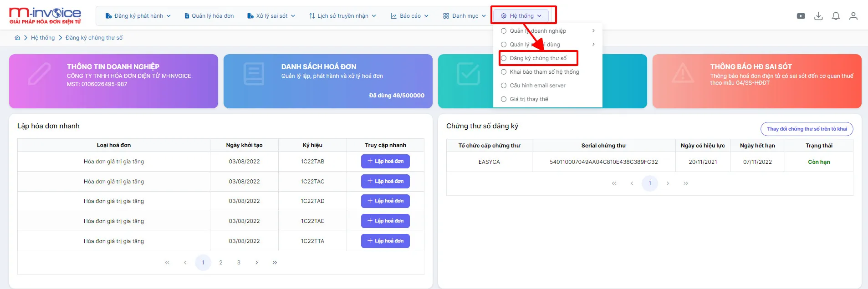Open the notifications bell icon
This screenshot has width=868, height=289.
point(836,16)
